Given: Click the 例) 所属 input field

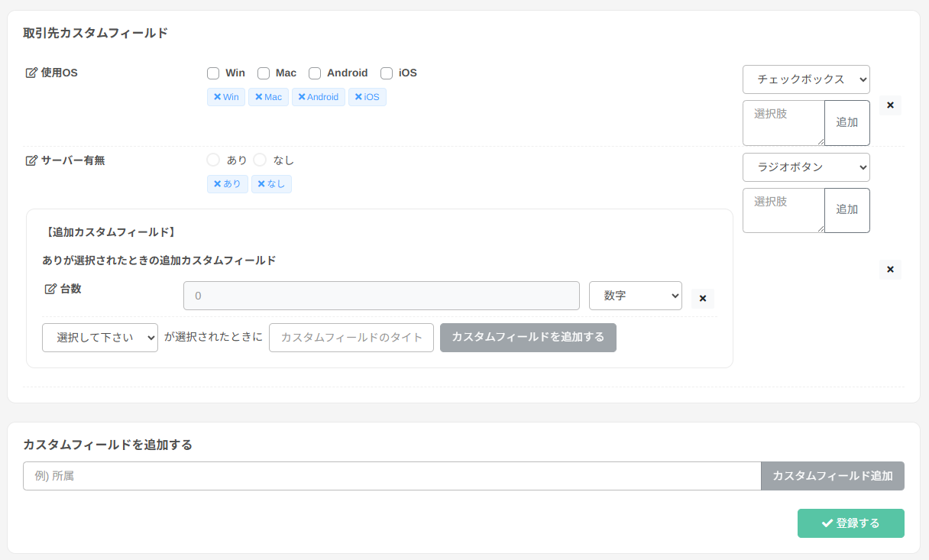Looking at the screenshot, I should [392, 476].
